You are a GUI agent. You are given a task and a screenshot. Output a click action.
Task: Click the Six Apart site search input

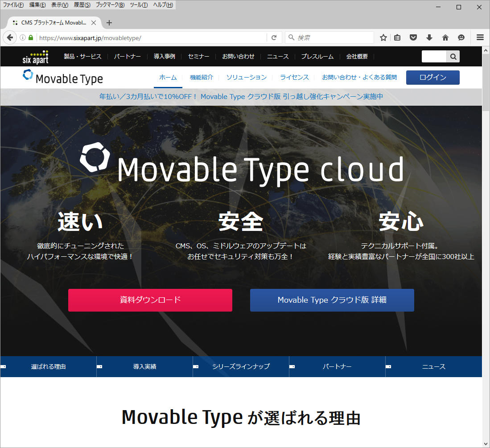pyautogui.click(x=434, y=57)
